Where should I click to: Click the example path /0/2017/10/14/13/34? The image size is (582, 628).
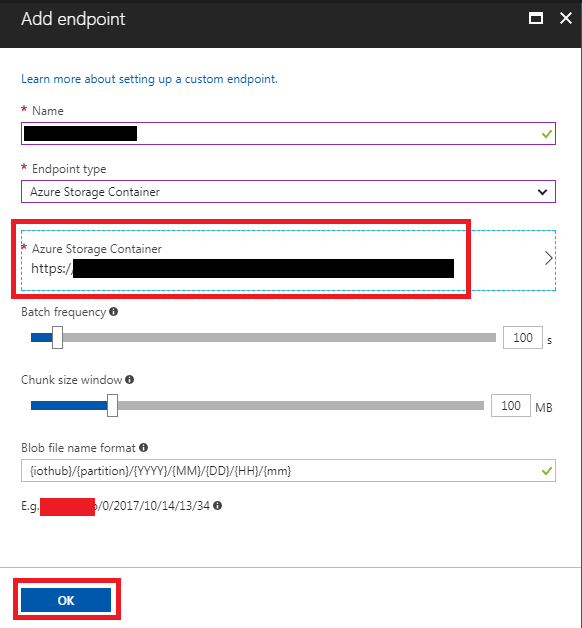tap(154, 505)
